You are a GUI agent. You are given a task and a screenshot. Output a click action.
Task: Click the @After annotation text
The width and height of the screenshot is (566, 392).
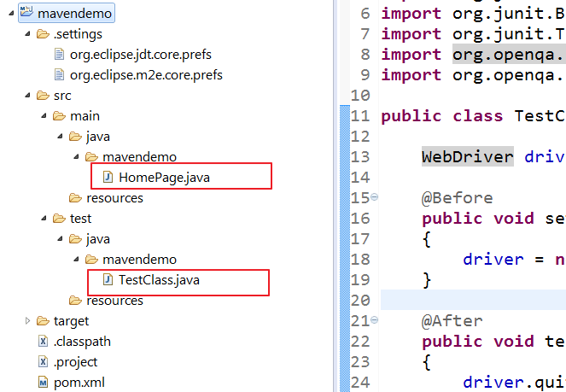[452, 321]
